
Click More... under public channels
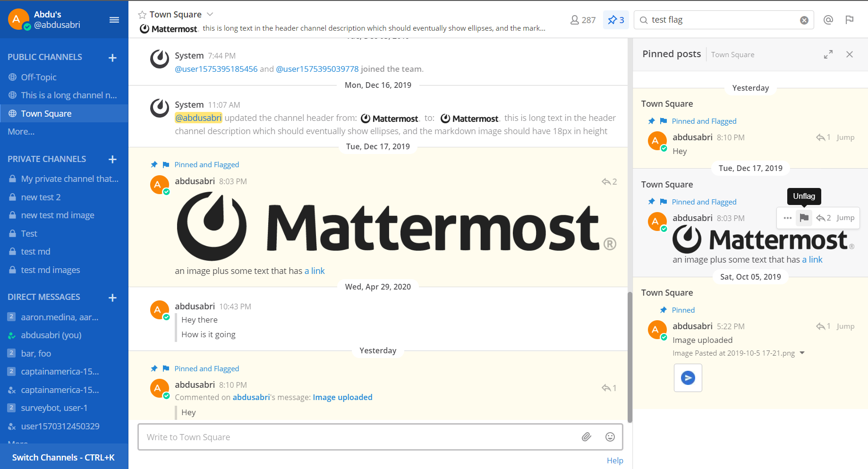click(21, 132)
